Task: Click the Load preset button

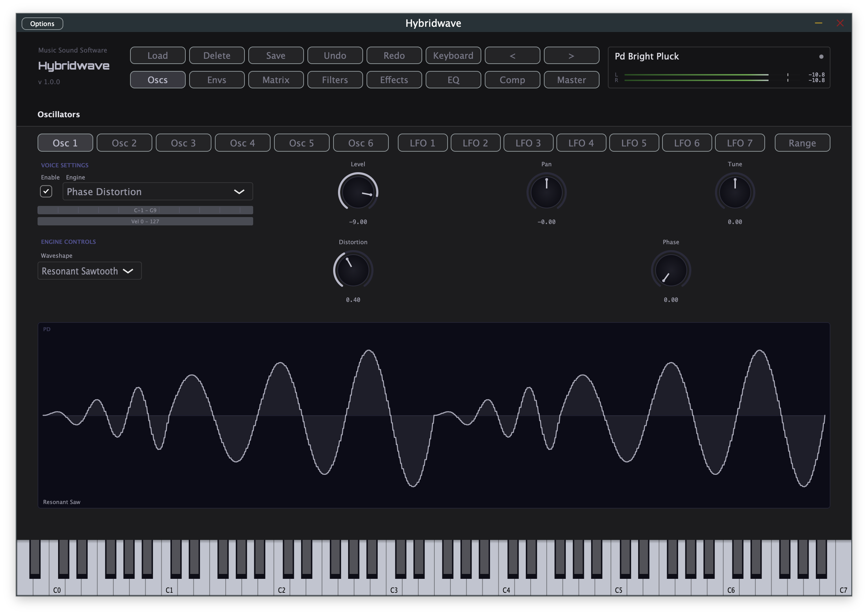Action: [x=158, y=55]
